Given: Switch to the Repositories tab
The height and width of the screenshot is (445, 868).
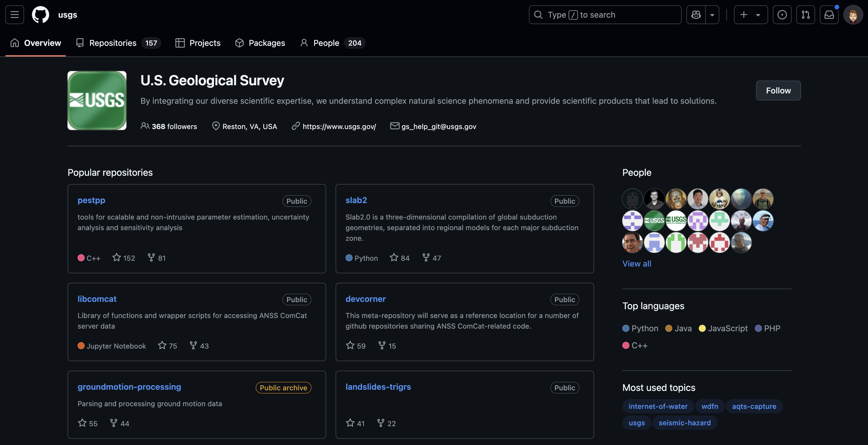Looking at the screenshot, I should [x=118, y=43].
